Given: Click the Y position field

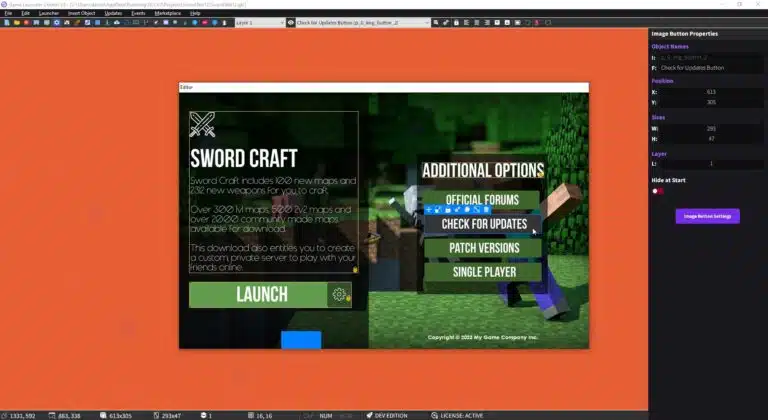Looking at the screenshot, I should click(710, 102).
